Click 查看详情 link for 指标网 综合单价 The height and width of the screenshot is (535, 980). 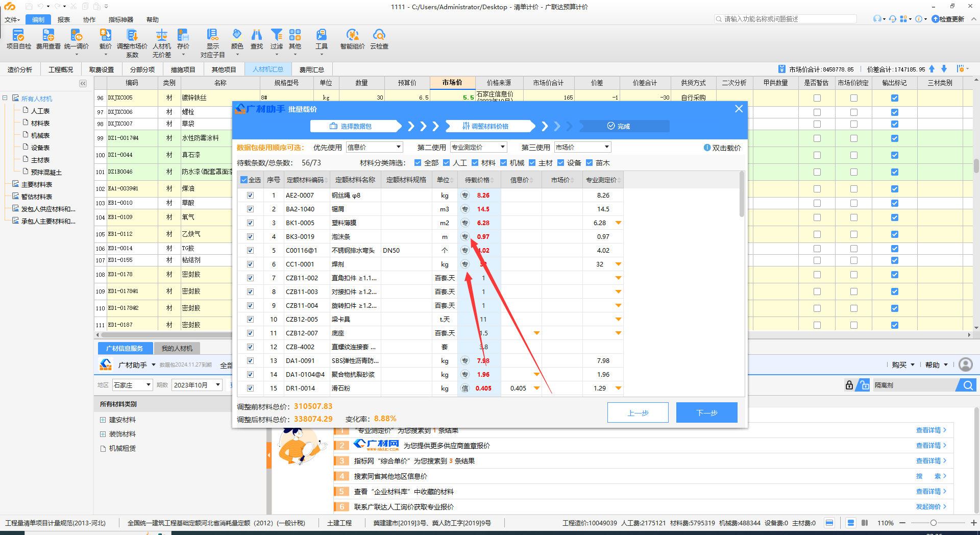[x=930, y=460]
